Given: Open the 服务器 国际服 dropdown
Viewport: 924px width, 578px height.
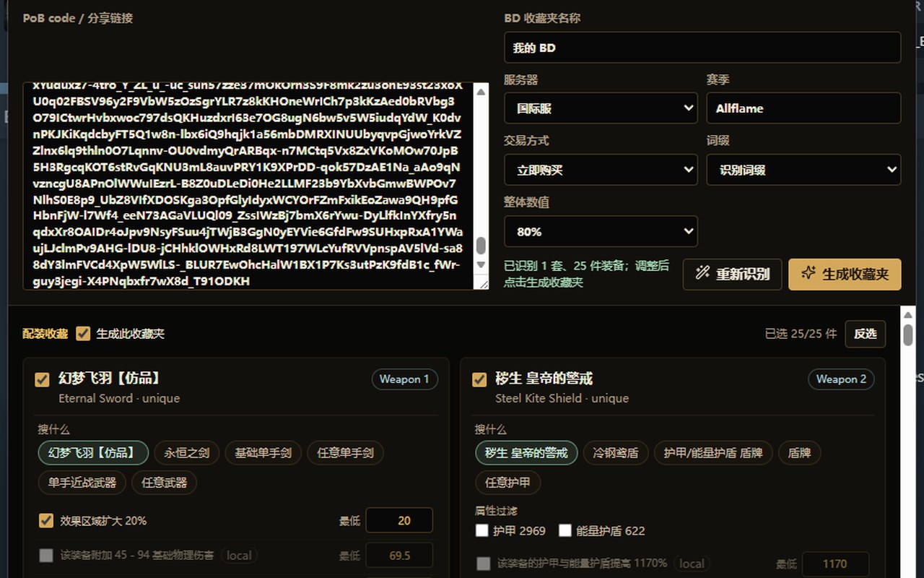Looking at the screenshot, I should 601,108.
